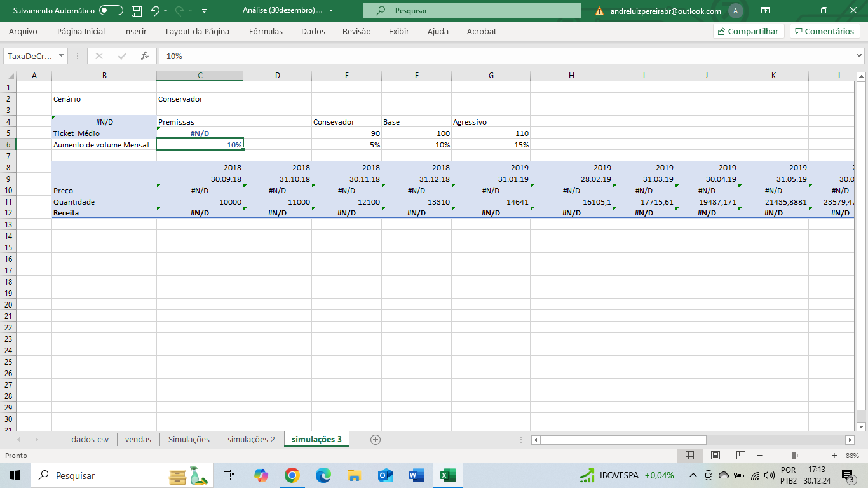Expand the formula bar chevron
868x488 pixels.
click(858, 56)
